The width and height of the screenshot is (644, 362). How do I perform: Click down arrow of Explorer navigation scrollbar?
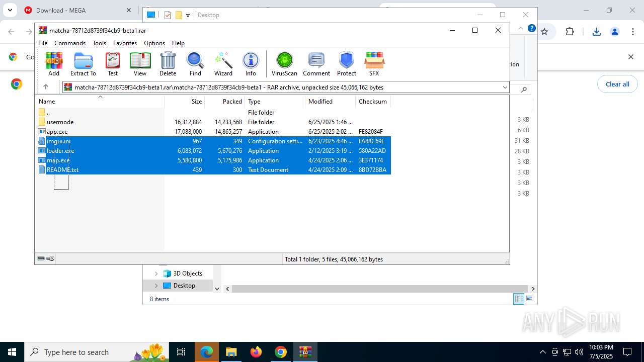[217, 289]
